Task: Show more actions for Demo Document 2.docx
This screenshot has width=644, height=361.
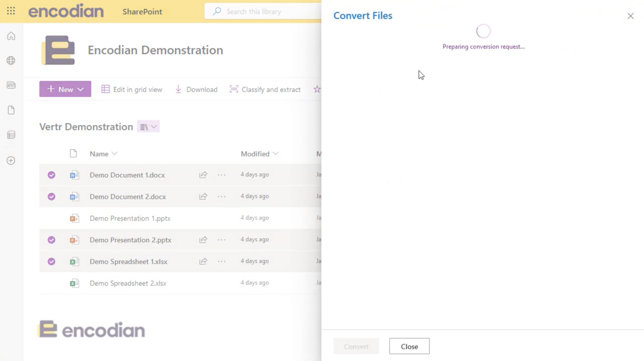Action: click(222, 196)
